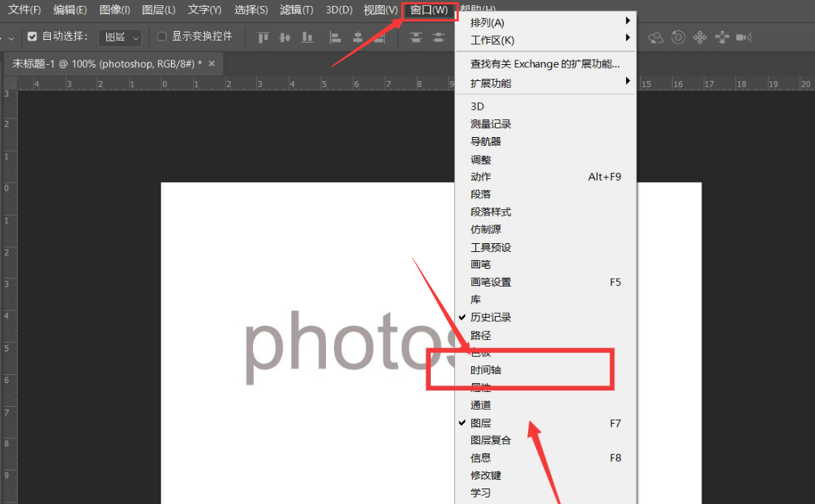The width and height of the screenshot is (815, 504).
Task: Select the slide 3D camera icon
Action: pyautogui.click(x=723, y=37)
